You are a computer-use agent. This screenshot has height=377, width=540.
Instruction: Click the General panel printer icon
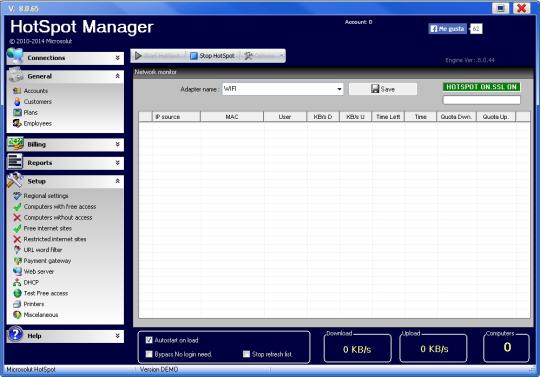click(x=16, y=75)
